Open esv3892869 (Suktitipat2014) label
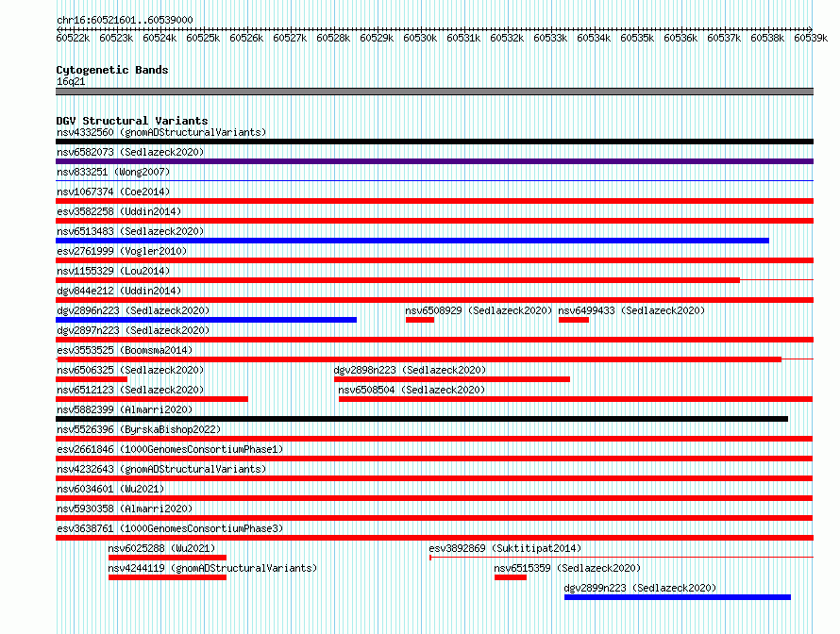 (505, 548)
